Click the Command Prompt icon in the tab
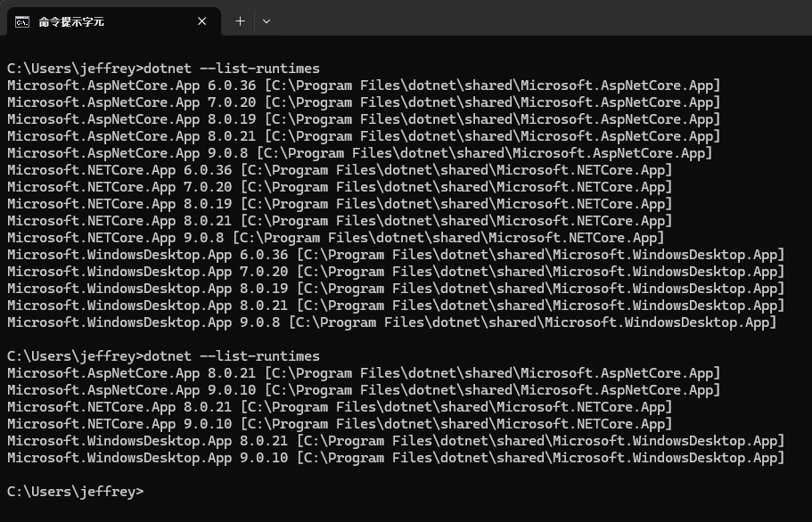Screen dimensions: 812x522 tap(22, 21)
